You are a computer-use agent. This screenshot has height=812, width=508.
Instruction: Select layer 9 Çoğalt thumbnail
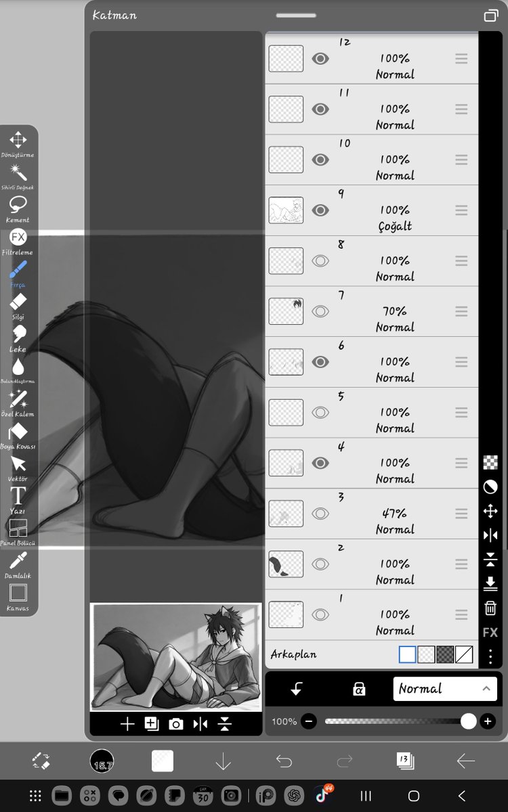(286, 210)
